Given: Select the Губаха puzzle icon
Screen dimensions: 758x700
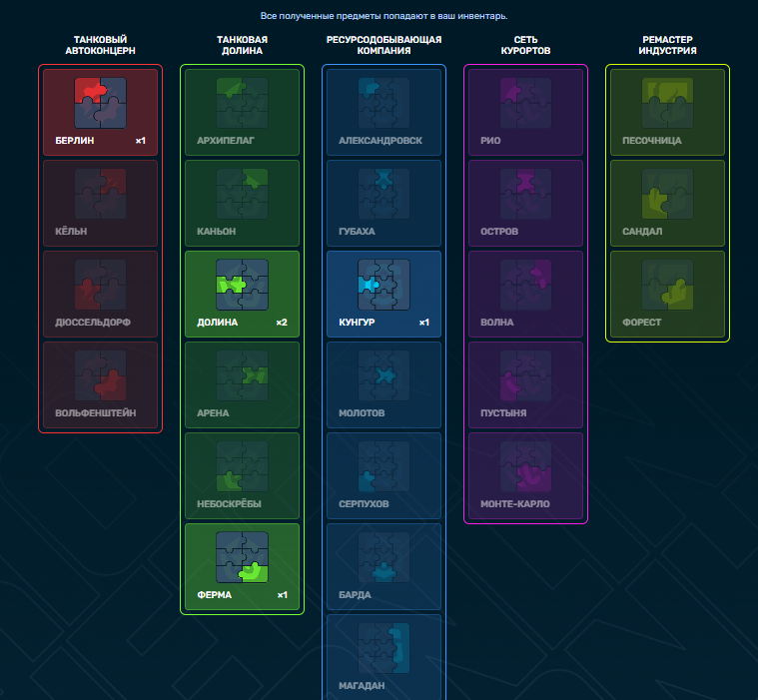Looking at the screenshot, I should point(383,194).
